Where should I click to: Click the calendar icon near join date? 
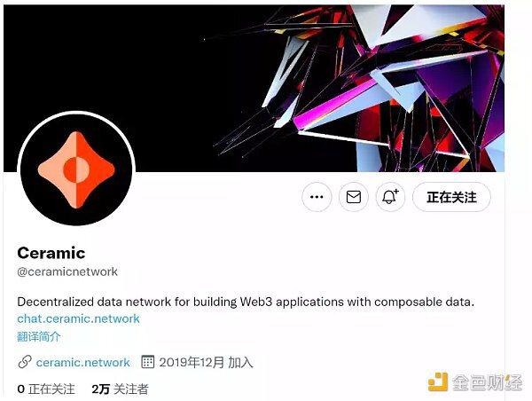click(147, 362)
